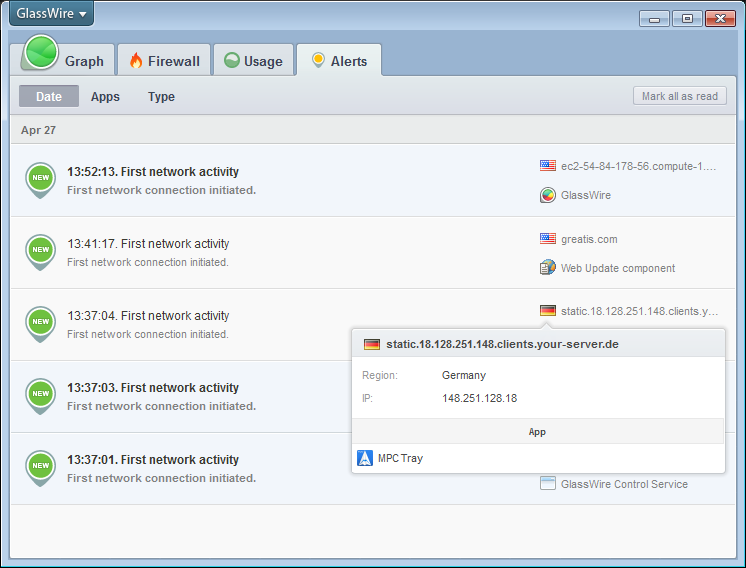
Task: Sort alerts by Type
Action: [161, 96]
